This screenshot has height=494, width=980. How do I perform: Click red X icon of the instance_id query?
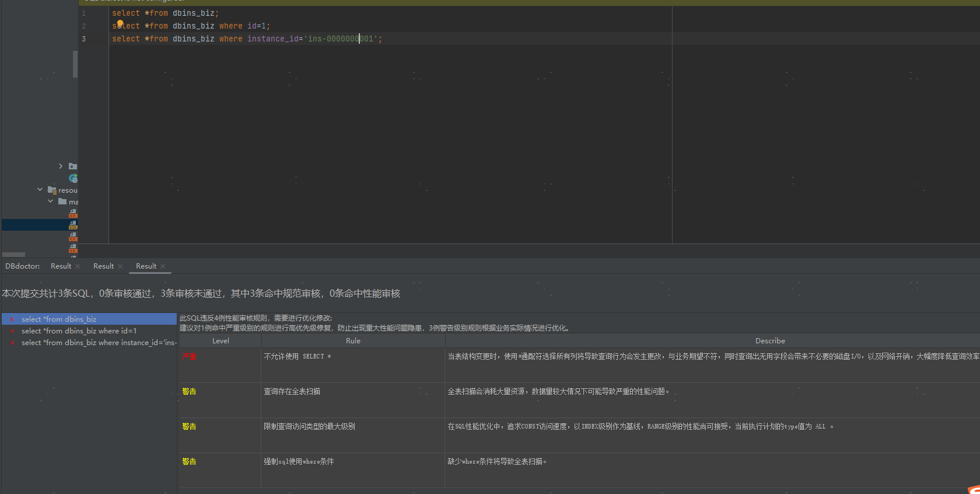click(x=12, y=343)
